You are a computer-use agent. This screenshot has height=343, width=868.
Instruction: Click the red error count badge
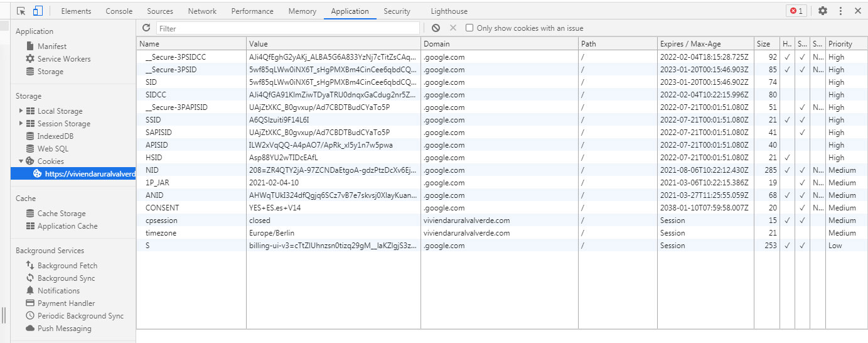(x=796, y=11)
